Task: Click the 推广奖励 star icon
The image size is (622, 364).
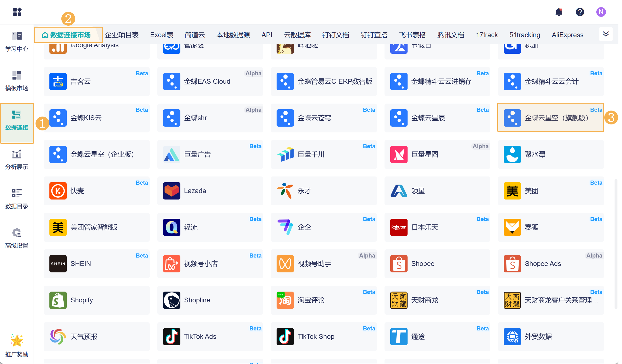Action: click(x=17, y=341)
